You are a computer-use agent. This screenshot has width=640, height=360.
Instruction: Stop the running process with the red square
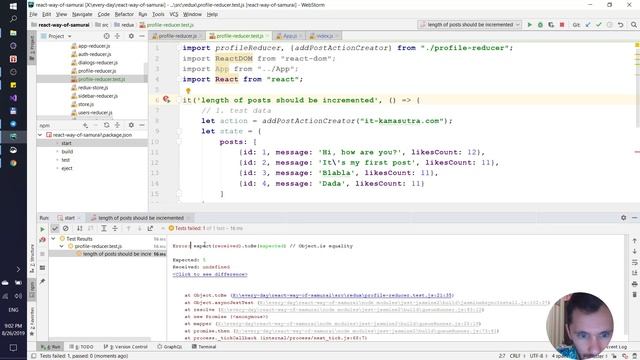coord(562,25)
